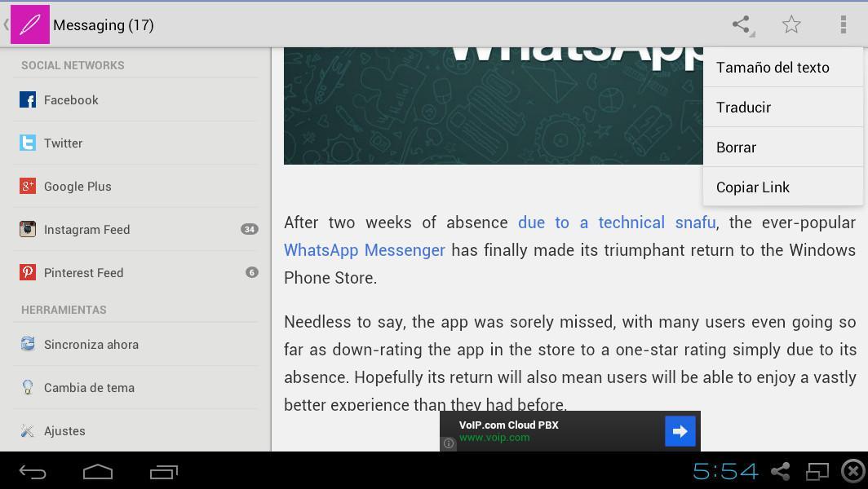
Task: Tap the recent apps button
Action: click(164, 472)
